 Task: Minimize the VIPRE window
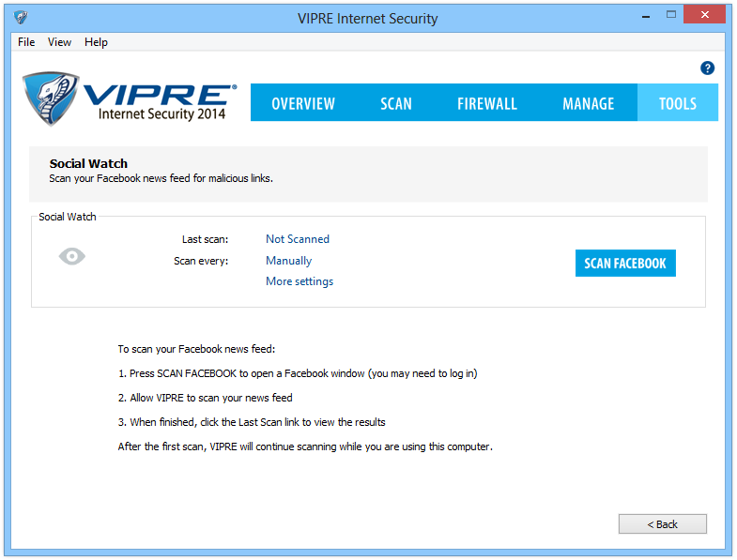click(644, 17)
